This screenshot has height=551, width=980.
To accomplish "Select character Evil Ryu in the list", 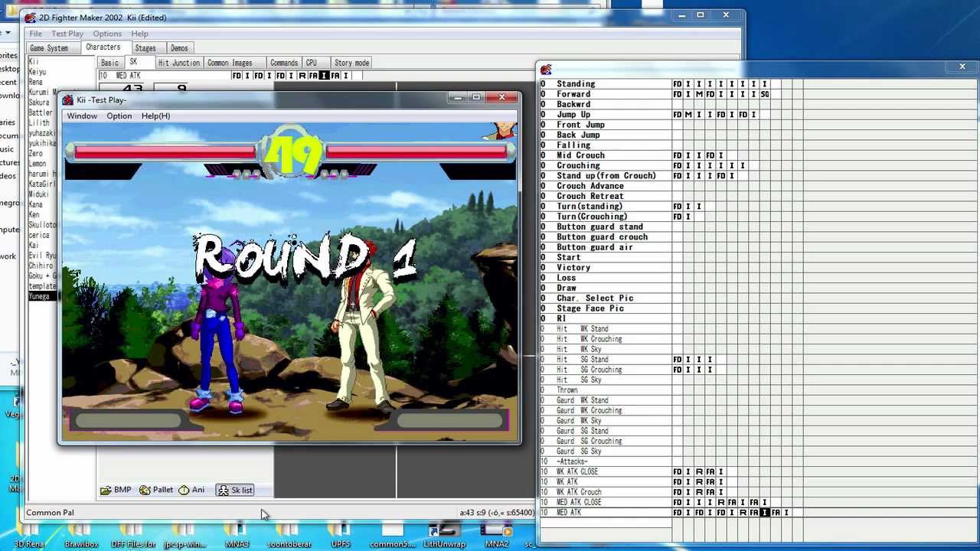I will [42, 256].
